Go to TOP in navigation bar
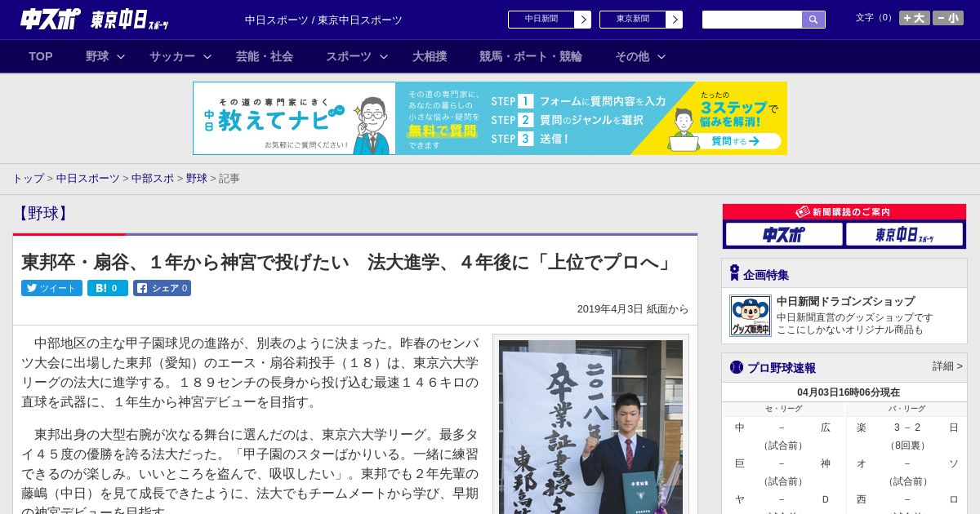The height and width of the screenshot is (514, 980). (x=41, y=56)
